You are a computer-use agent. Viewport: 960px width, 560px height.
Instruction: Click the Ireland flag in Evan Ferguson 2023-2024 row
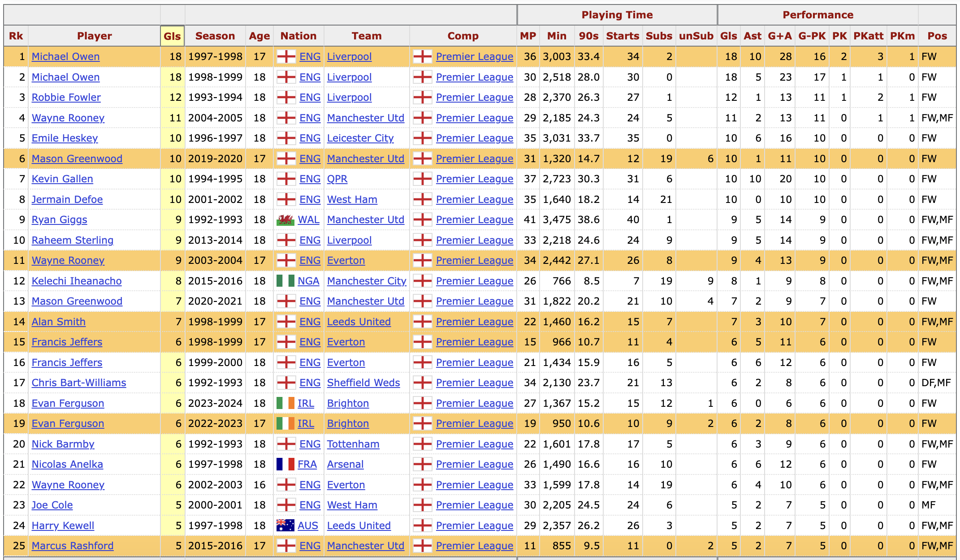pos(285,403)
